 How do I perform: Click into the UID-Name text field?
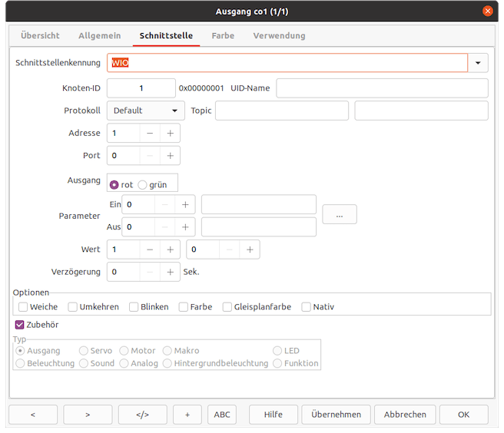[382, 88]
